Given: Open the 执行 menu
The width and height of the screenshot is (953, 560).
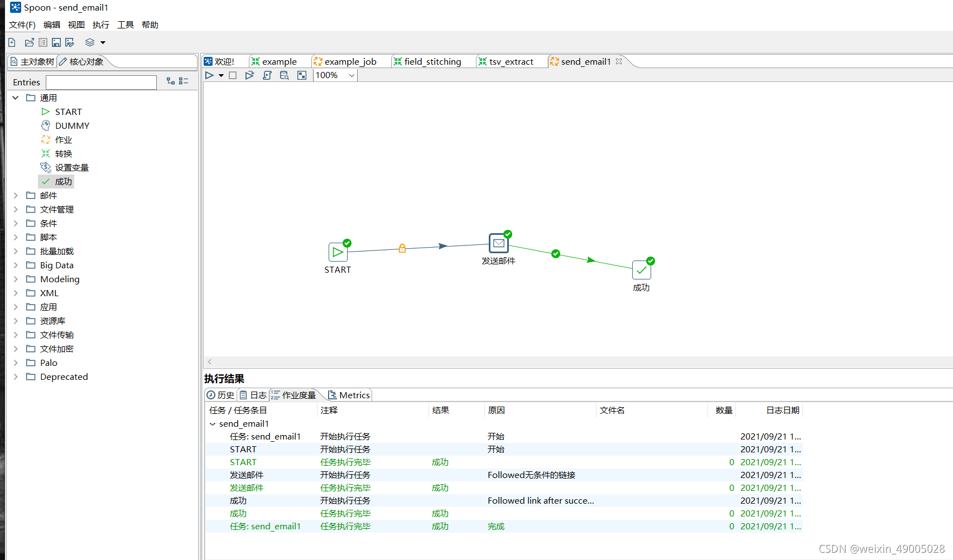Looking at the screenshot, I should pyautogui.click(x=101, y=25).
